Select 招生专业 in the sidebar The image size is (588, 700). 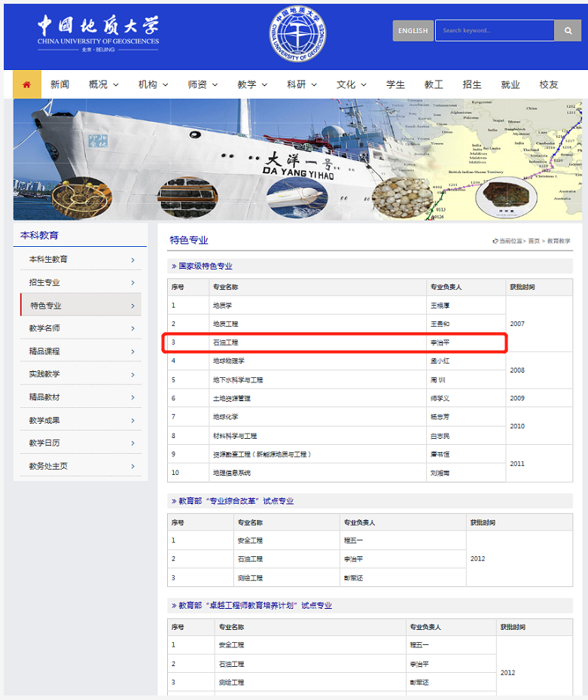[45, 283]
